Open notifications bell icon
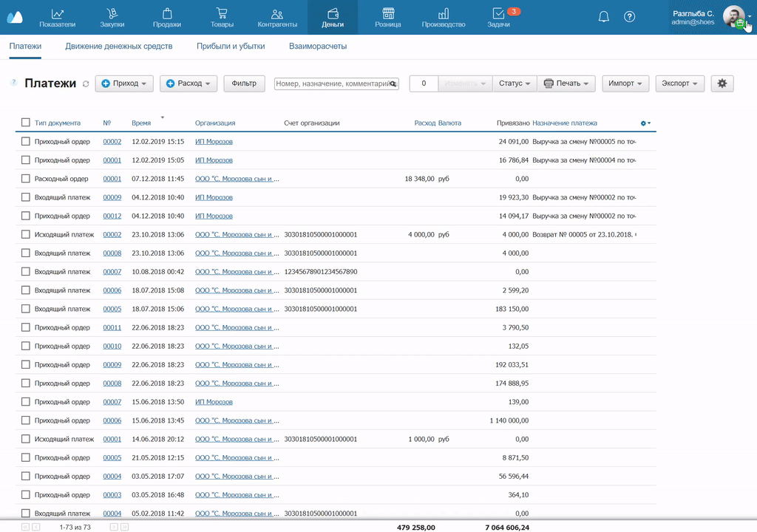Image resolution: width=757 pixels, height=532 pixels. click(604, 17)
